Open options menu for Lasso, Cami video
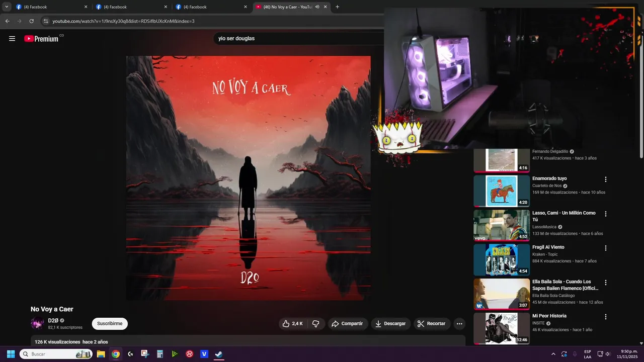Image resolution: width=644 pixels, height=362 pixels. tap(606, 214)
